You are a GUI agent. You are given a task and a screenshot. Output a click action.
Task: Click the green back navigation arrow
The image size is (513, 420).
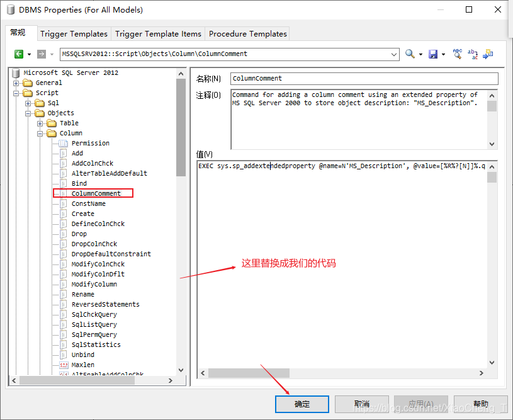coord(19,54)
